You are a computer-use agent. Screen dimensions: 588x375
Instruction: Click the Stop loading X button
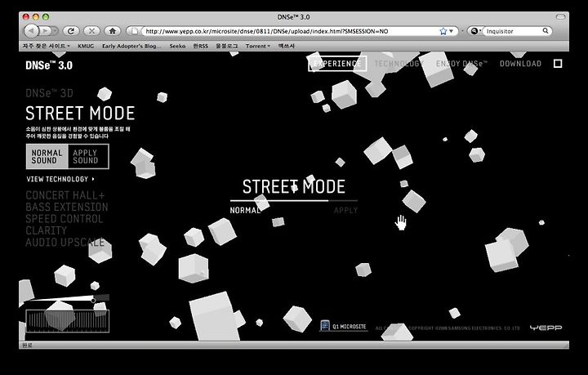91,31
